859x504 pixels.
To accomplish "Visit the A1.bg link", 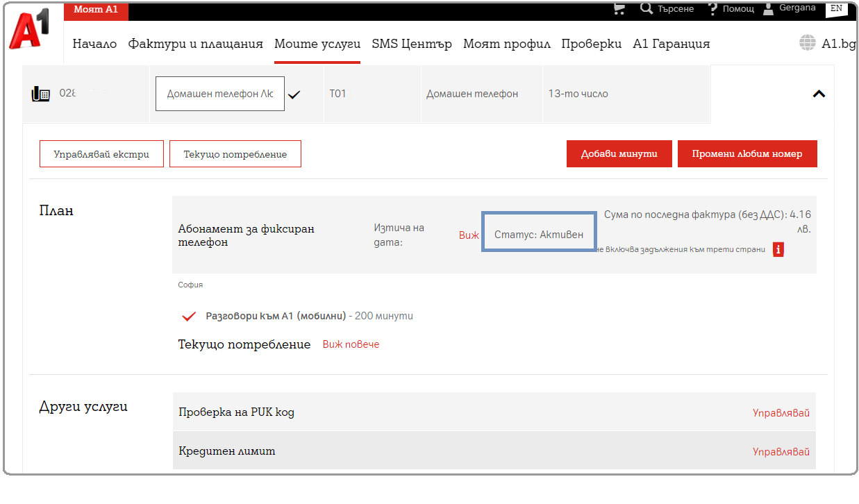I will point(839,44).
